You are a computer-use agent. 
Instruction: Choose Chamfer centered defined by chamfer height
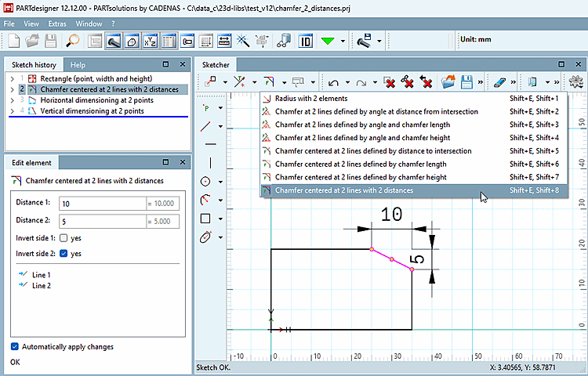point(414,177)
